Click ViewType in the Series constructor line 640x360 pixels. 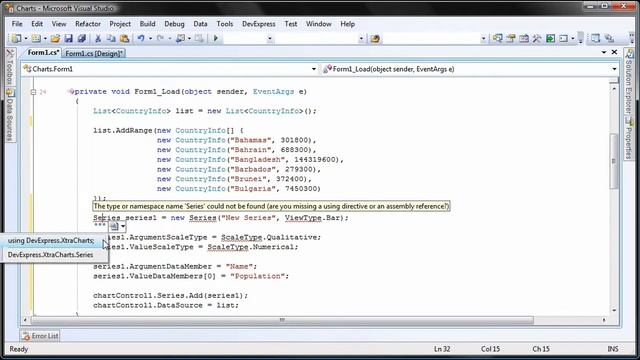[x=303, y=218]
